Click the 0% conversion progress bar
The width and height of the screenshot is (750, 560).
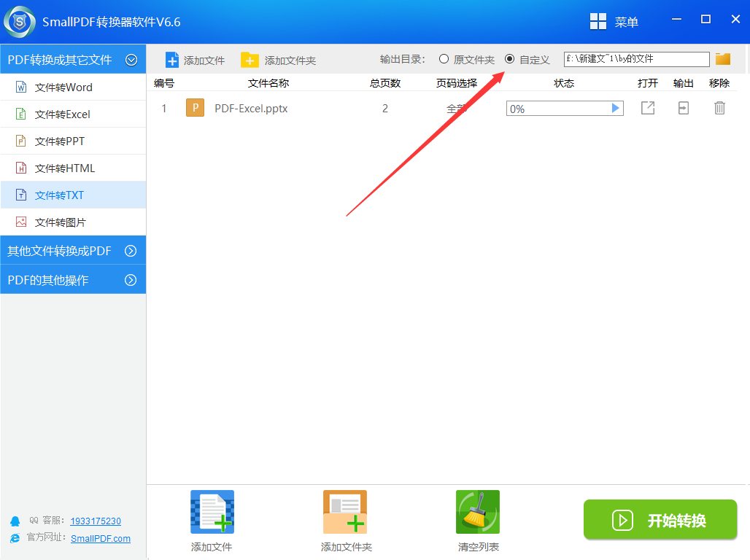point(565,109)
